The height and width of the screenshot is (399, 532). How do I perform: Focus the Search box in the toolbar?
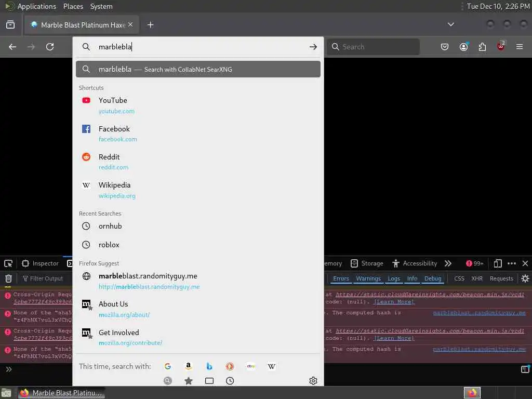(x=373, y=47)
